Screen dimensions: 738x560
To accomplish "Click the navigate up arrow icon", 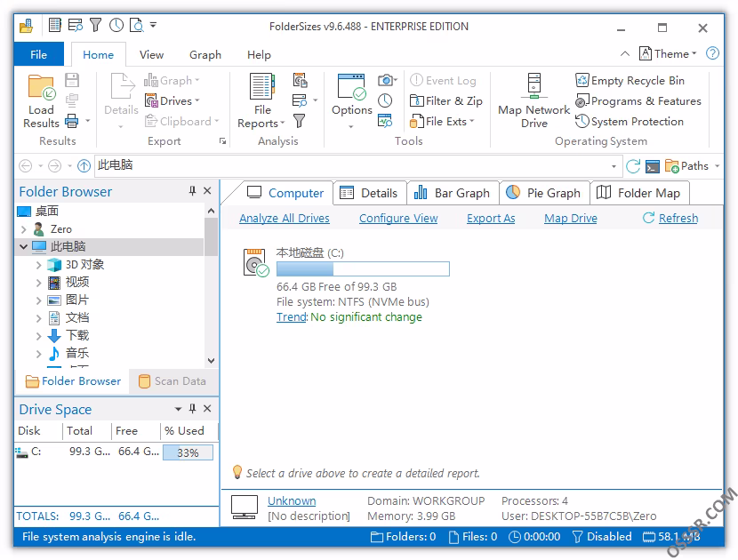I will tap(84, 165).
